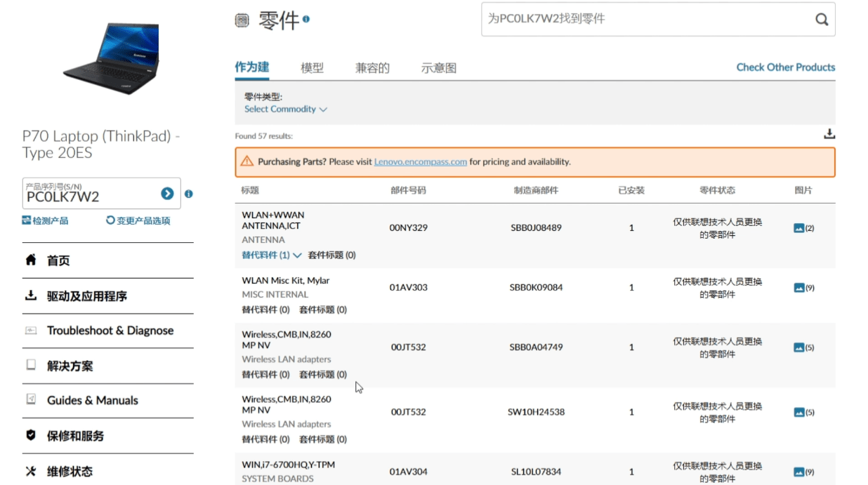
Task: Click 替代料件 (0) under WLAN Misc Kit
Action: tap(266, 310)
